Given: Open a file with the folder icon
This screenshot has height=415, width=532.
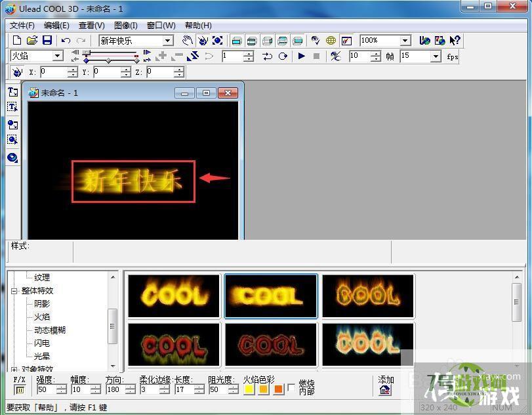Looking at the screenshot, I should click(32, 41).
